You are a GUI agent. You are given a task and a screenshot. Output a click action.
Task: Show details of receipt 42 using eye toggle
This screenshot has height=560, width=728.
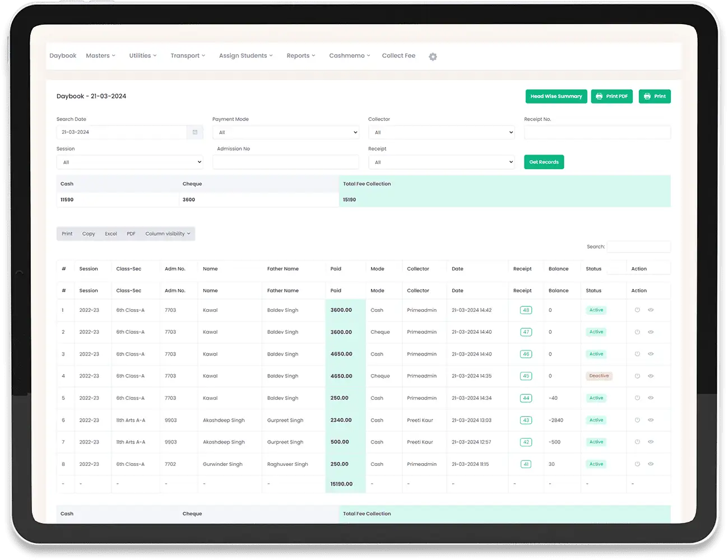[x=651, y=442]
